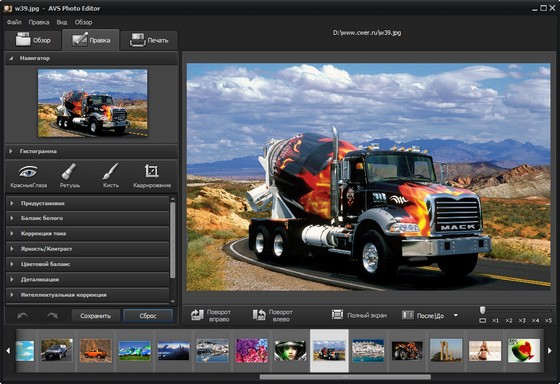Screen dimensions: 560x384
Task: Select the ancient ruins thumbnail
Action: point(446,350)
